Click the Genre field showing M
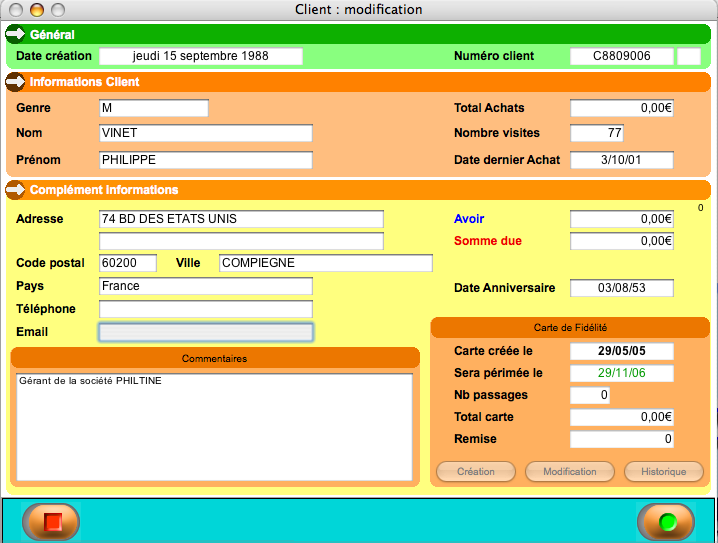 [154, 108]
